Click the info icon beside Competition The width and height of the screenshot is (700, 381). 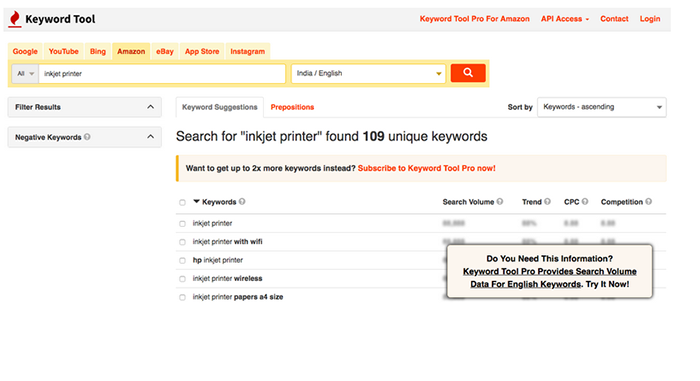pyautogui.click(x=649, y=201)
